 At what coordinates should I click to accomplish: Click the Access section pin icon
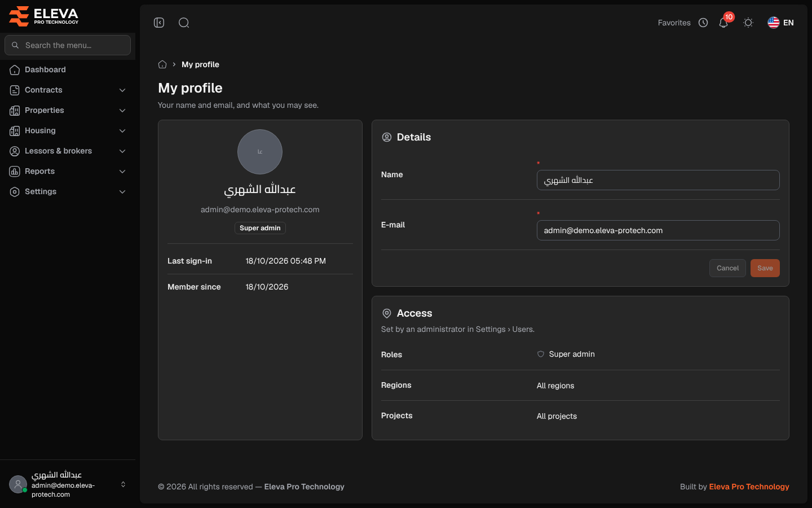coord(387,313)
